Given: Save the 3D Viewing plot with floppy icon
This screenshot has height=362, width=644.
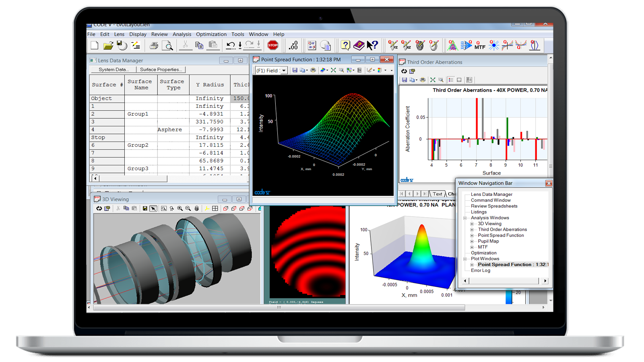Looking at the screenshot, I should pyautogui.click(x=145, y=208).
